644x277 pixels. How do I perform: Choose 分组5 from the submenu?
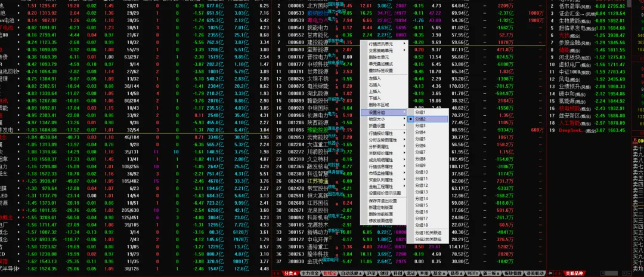pos(427,139)
